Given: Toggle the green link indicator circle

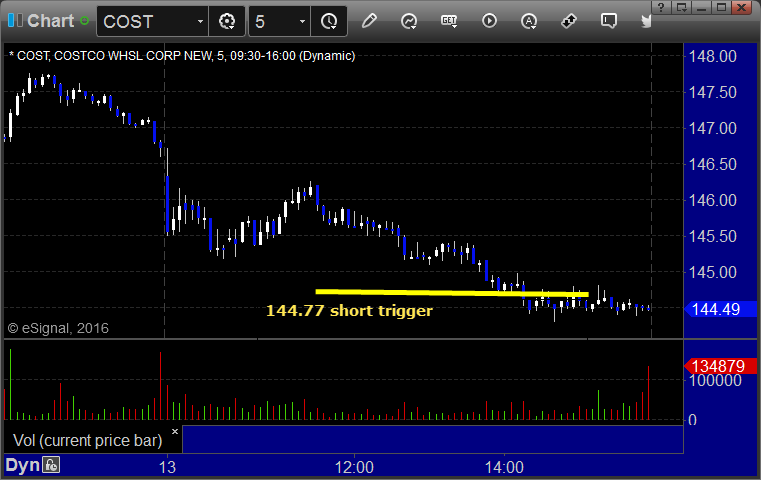Looking at the screenshot, I should point(84,21).
